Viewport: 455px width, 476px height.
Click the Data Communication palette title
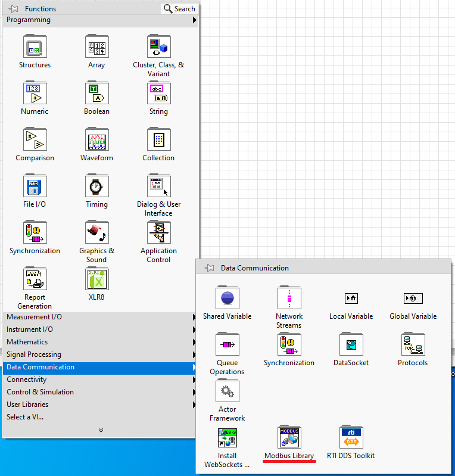tap(255, 268)
